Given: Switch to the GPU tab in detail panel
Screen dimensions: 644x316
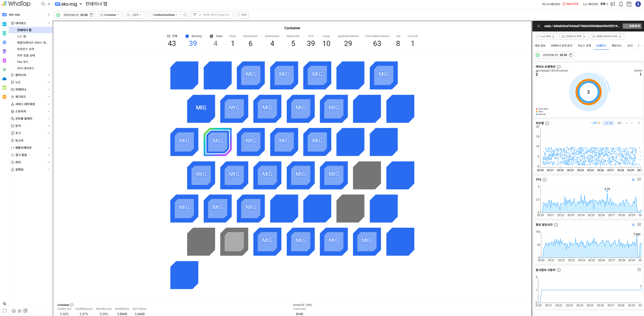Looking at the screenshot, I should [x=630, y=46].
